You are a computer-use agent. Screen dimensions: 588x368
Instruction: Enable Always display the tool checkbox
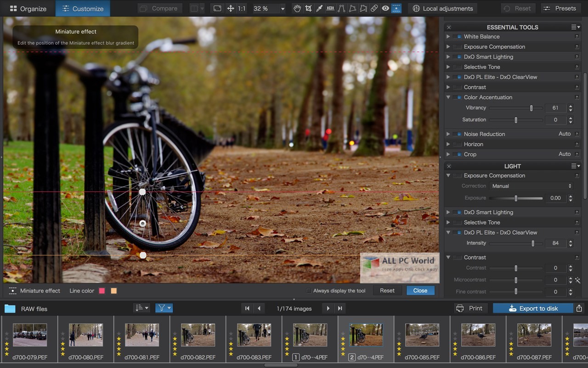(x=309, y=291)
